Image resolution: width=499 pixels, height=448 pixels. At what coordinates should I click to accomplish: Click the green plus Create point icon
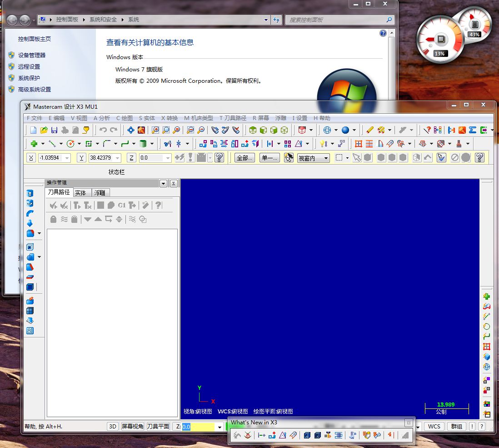[34, 144]
